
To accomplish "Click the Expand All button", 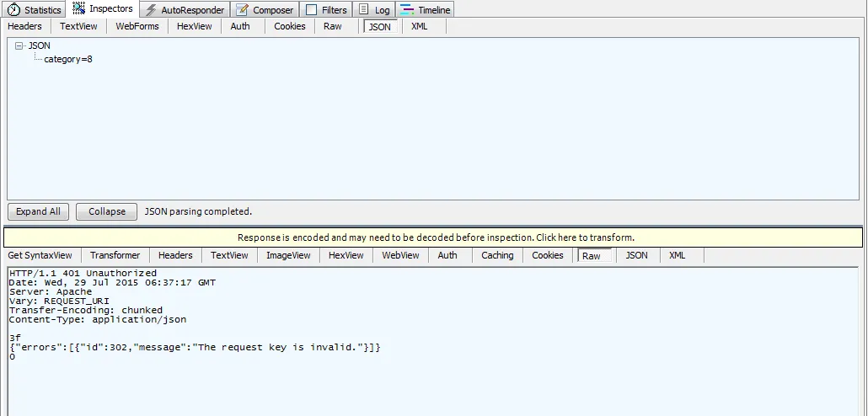I will tap(38, 211).
